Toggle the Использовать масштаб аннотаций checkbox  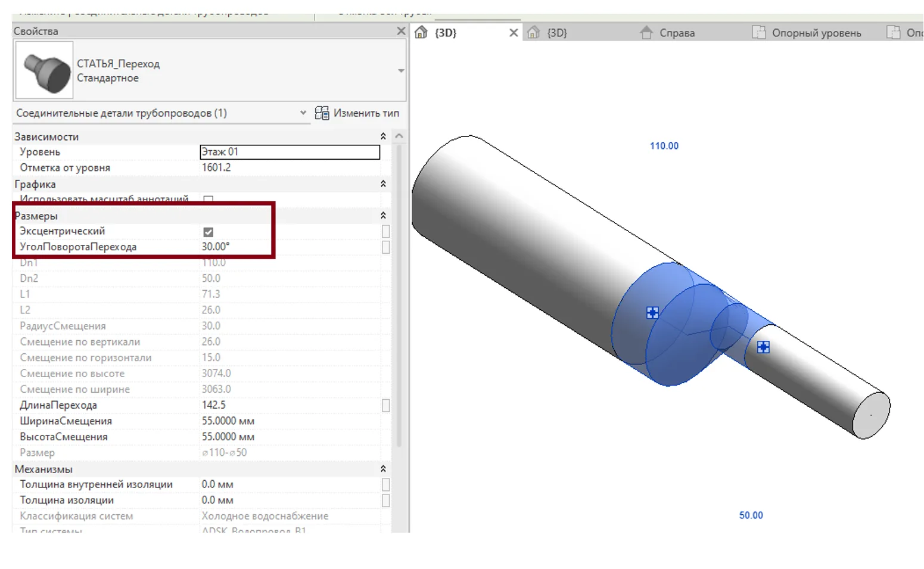[209, 200]
